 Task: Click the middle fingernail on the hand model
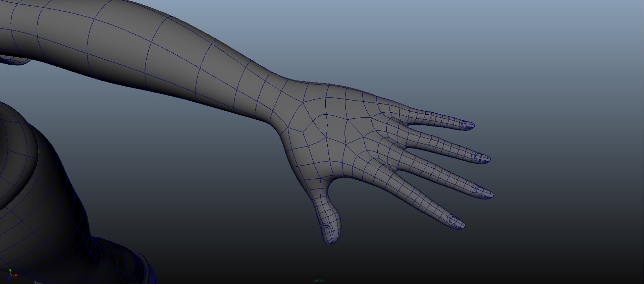(484, 192)
